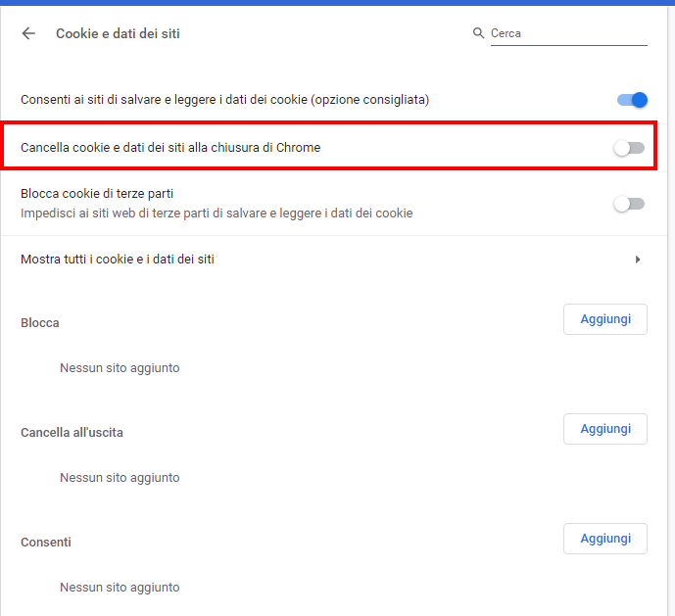Click Aggiungi next to Cancella all'uscita
This screenshot has width=675, height=616.
coord(605,429)
